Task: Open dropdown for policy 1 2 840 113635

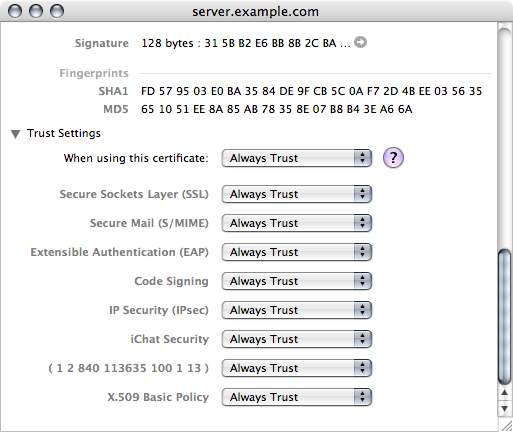Action: pos(297,368)
